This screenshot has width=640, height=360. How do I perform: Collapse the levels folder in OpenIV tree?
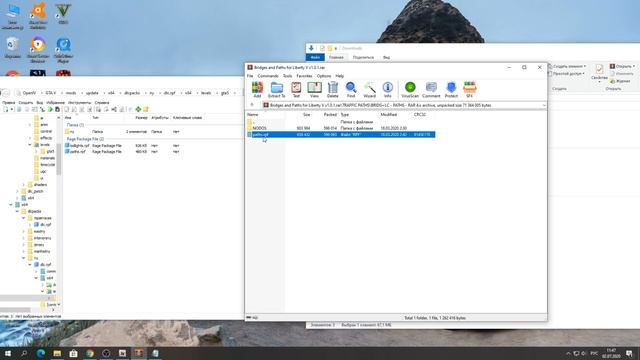pyautogui.click(x=30, y=145)
